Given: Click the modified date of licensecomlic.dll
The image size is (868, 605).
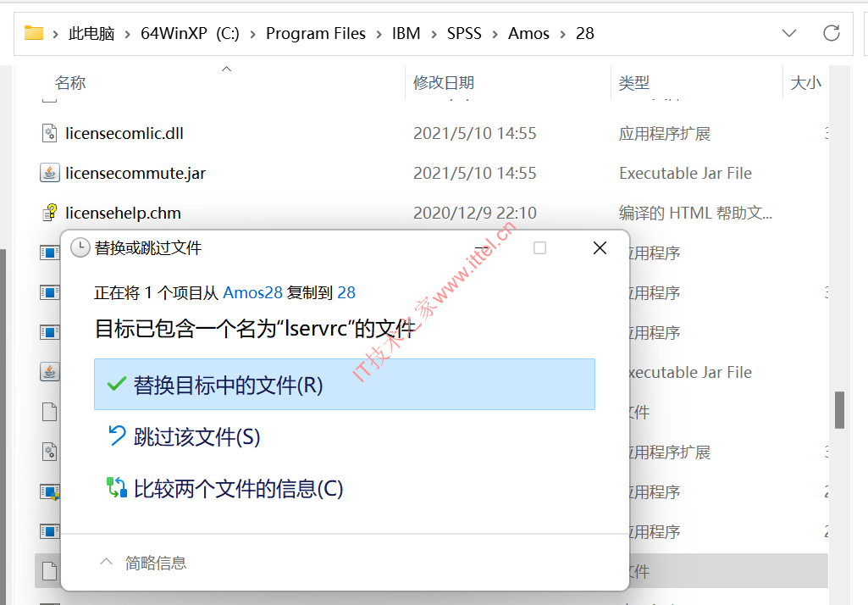Looking at the screenshot, I should 475,134.
